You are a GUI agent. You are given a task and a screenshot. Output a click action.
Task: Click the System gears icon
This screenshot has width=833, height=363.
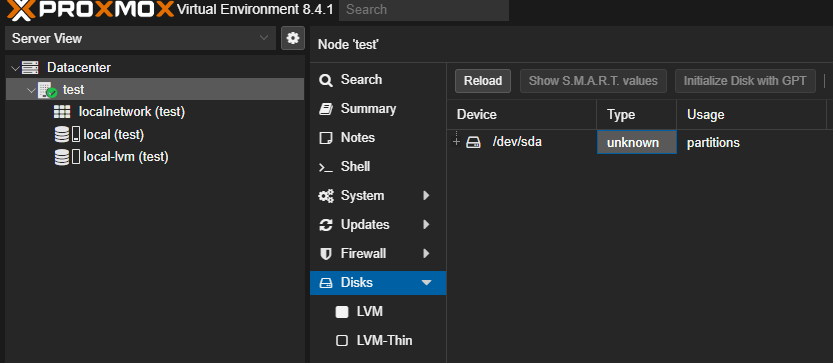(x=325, y=196)
